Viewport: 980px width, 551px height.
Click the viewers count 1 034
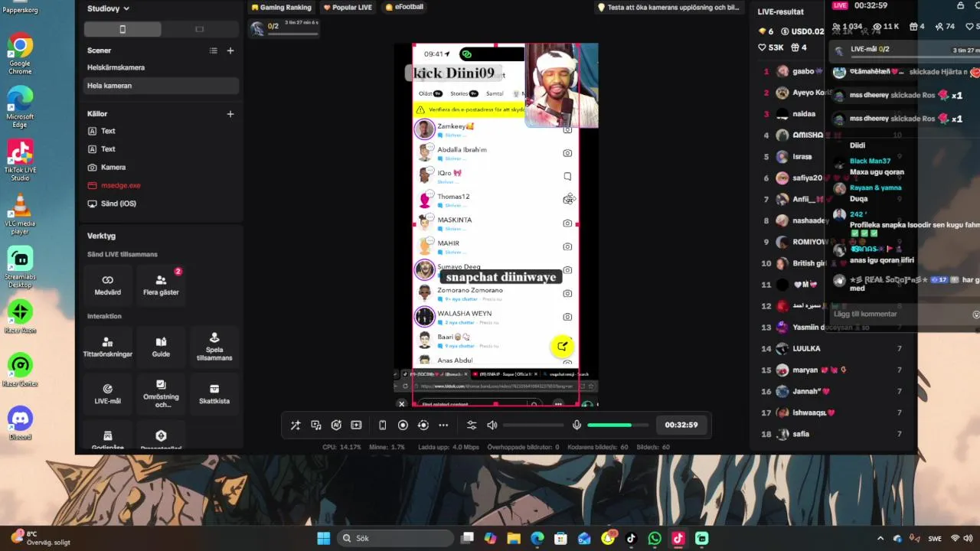pos(846,27)
